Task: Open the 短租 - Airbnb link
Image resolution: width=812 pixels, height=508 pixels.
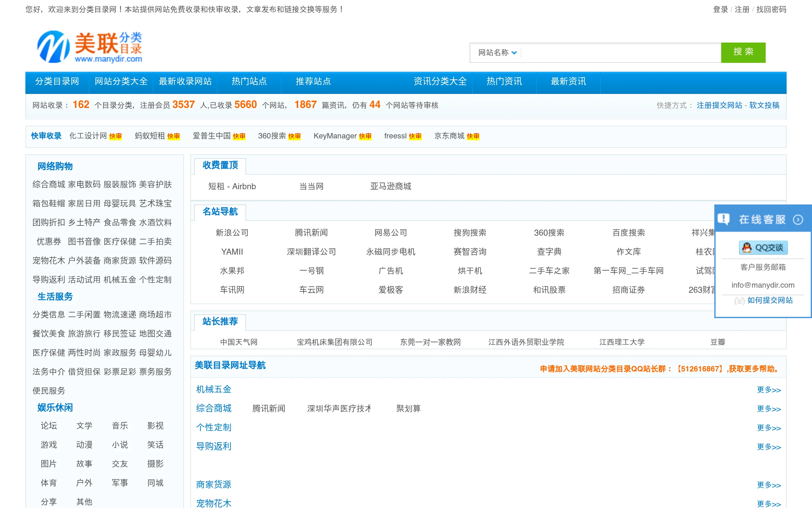Action: tap(232, 186)
